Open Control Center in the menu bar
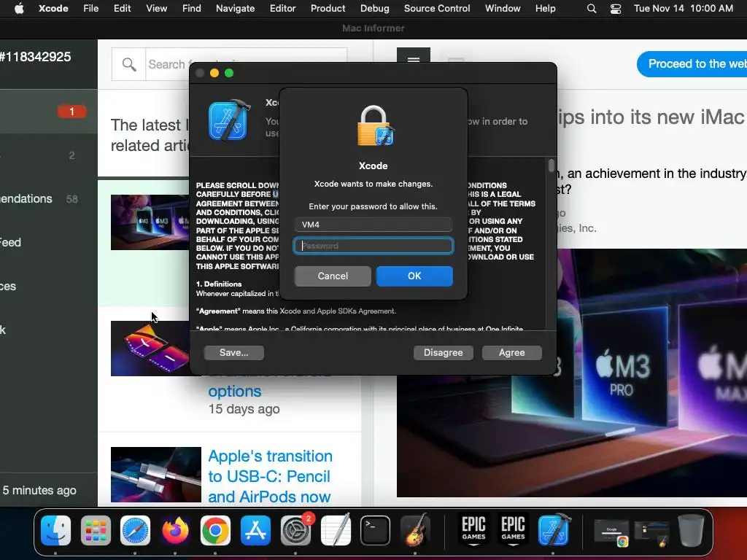 tap(616, 9)
